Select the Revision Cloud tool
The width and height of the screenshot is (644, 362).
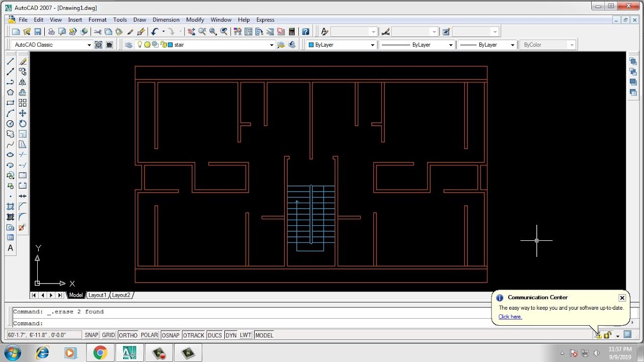coord(10,134)
